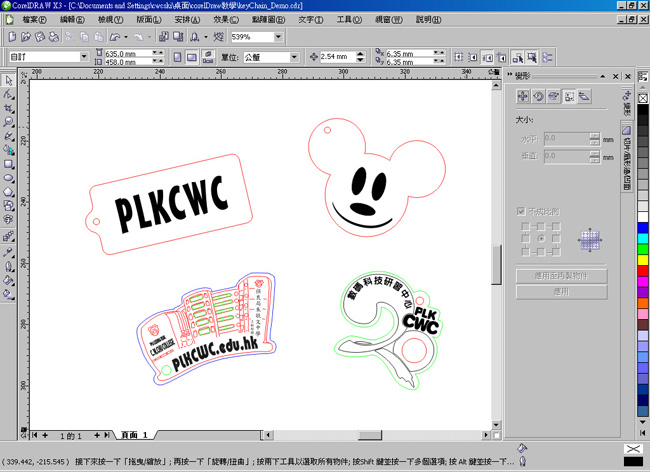Viewport: 650px width, 472px height.
Task: Click the Print icon in toolbar
Action: (54, 37)
